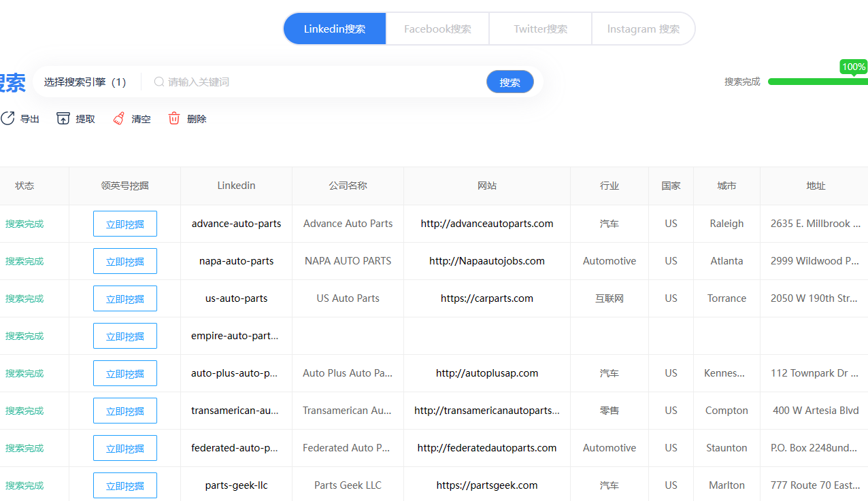This screenshot has width=868, height=501.
Task: Click the magnifier icon in keyword field
Action: point(159,82)
